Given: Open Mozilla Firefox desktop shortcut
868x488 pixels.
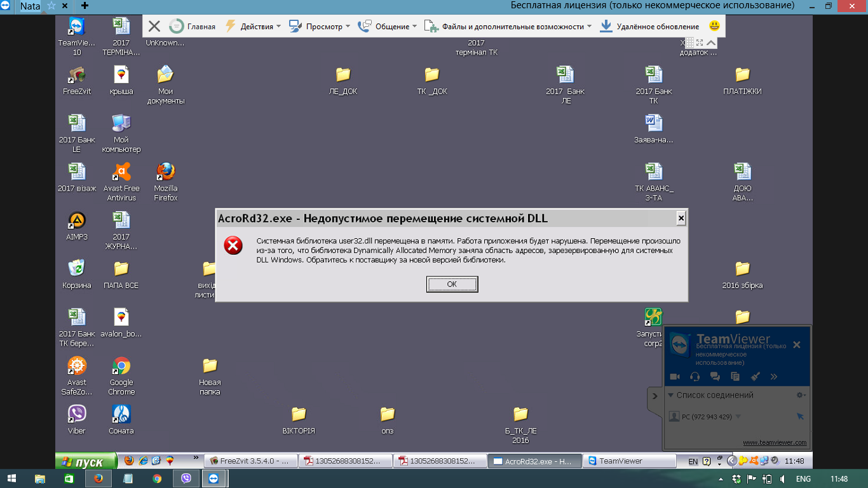Looking at the screenshot, I should point(165,182).
